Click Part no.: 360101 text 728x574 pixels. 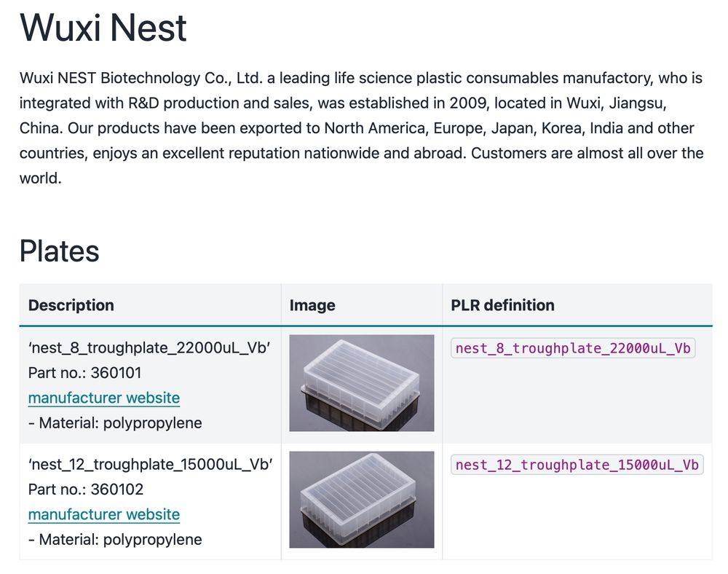point(85,373)
